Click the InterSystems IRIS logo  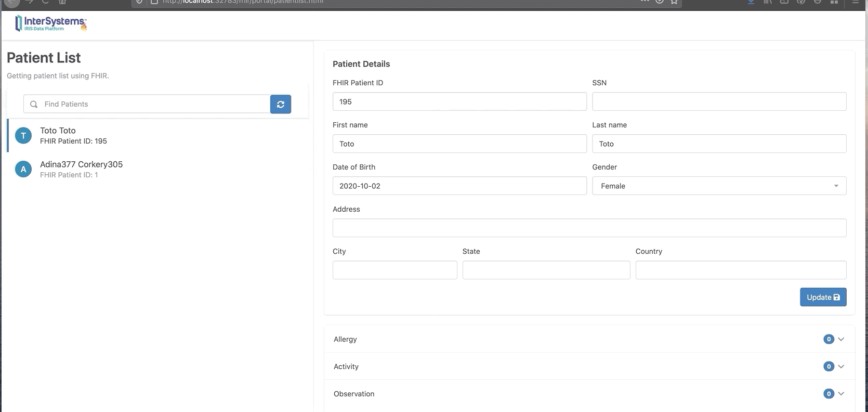51,23
